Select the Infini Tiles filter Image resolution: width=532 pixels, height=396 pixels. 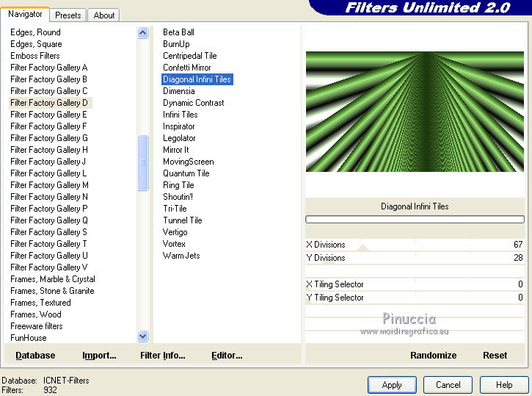tap(181, 115)
